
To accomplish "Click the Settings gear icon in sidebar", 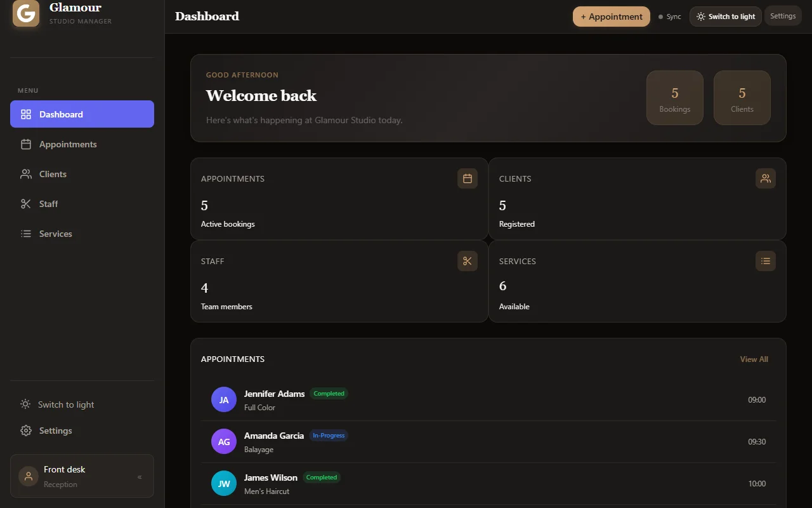I will point(26,431).
